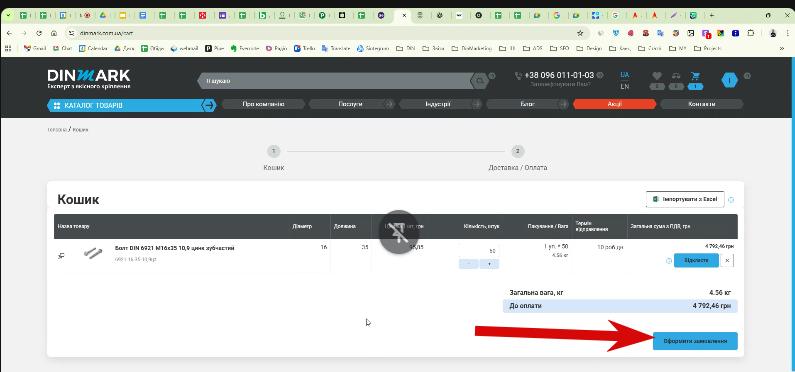Viewport: 795px width, 372px height.
Task: Expand the arrow next to Блог
Action: pos(563,104)
